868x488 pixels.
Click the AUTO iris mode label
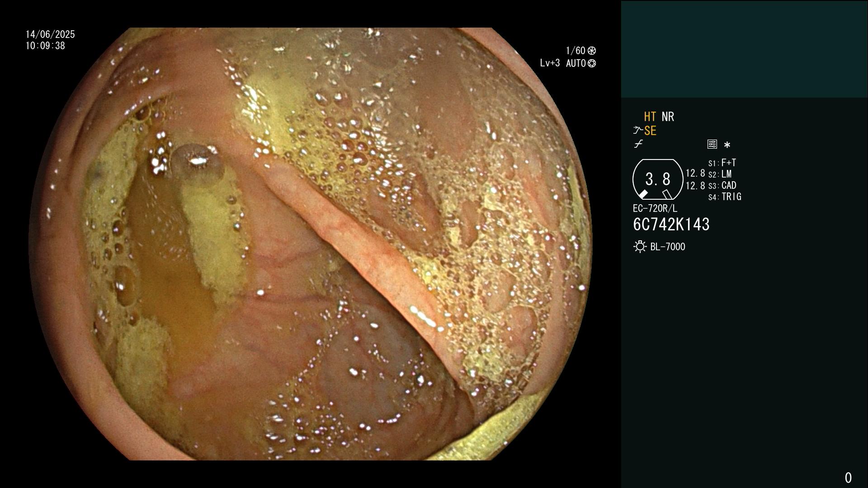pyautogui.click(x=576, y=63)
